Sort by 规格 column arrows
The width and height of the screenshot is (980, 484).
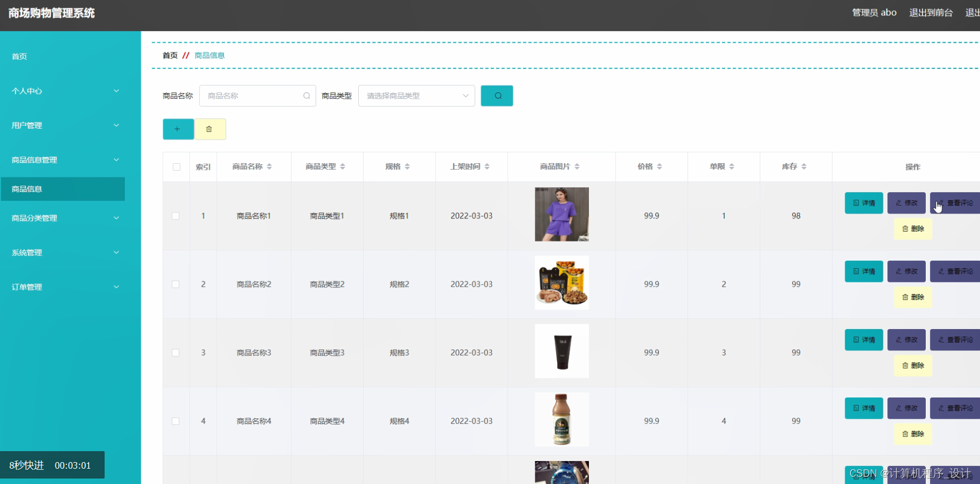(x=407, y=166)
